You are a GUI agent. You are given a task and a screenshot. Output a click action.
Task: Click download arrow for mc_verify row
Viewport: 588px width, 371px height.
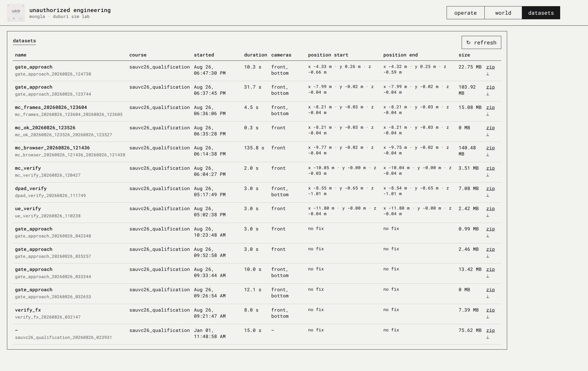[488, 175]
